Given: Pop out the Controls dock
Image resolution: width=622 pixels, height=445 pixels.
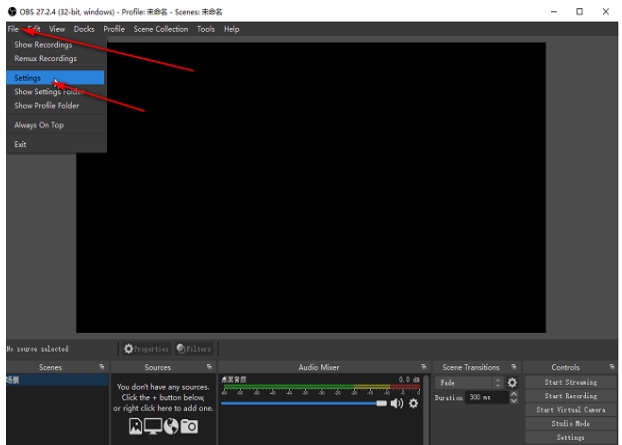Looking at the screenshot, I should (612, 367).
